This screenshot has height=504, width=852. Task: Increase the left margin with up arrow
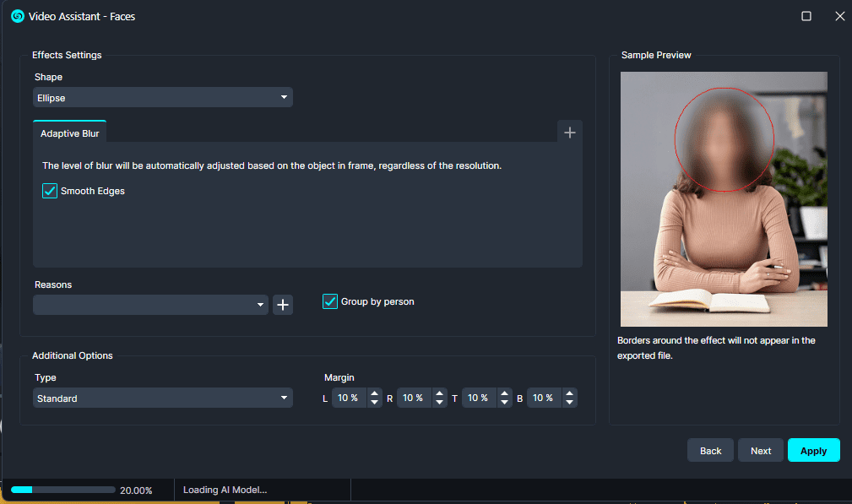[x=375, y=393]
